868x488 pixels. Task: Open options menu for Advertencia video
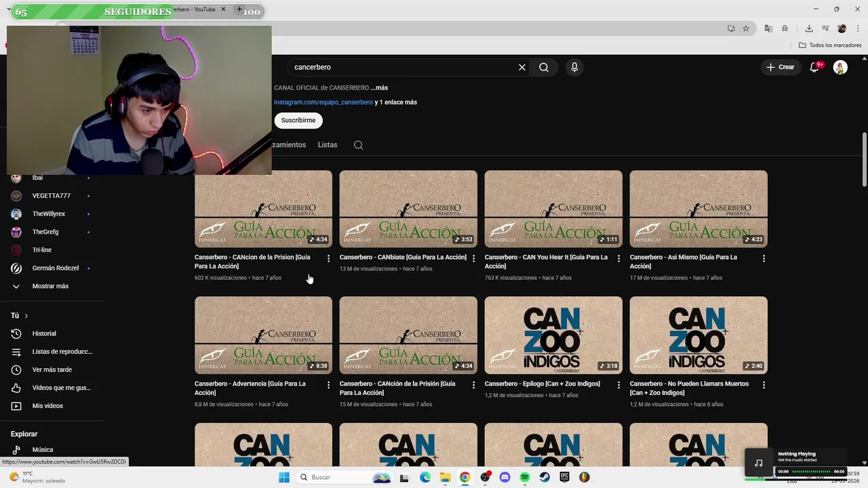tap(328, 385)
